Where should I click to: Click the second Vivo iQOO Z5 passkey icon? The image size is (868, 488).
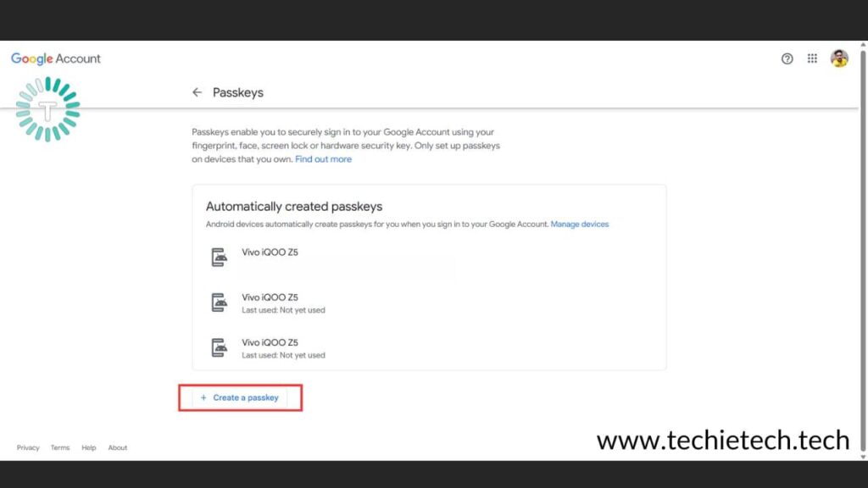[x=219, y=302]
